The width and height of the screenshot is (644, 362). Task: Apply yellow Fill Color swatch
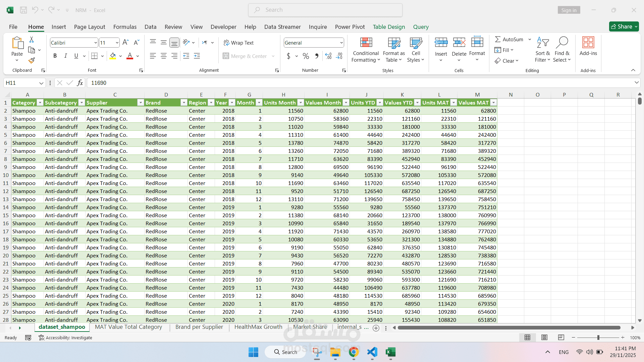(x=113, y=56)
